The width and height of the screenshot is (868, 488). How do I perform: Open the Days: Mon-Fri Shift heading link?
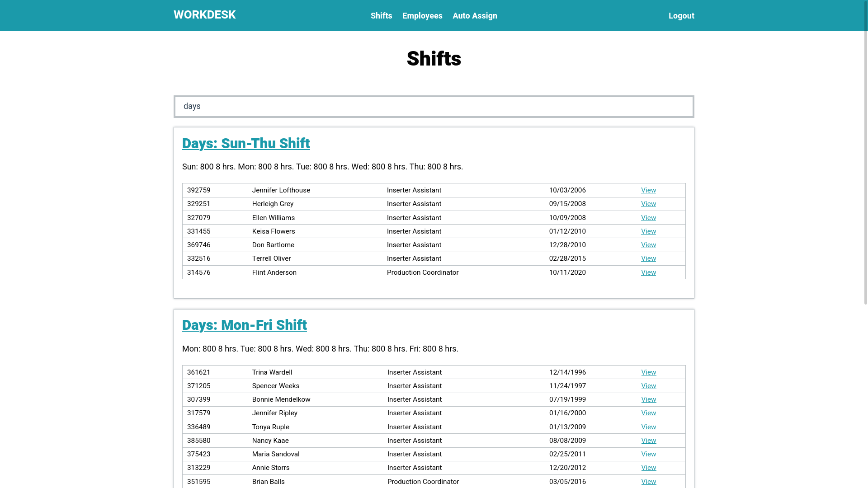coord(244,325)
